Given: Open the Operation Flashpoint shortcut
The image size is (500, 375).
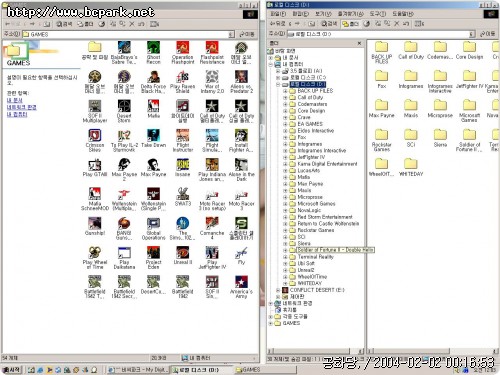Looking at the screenshot, I should point(183,52).
